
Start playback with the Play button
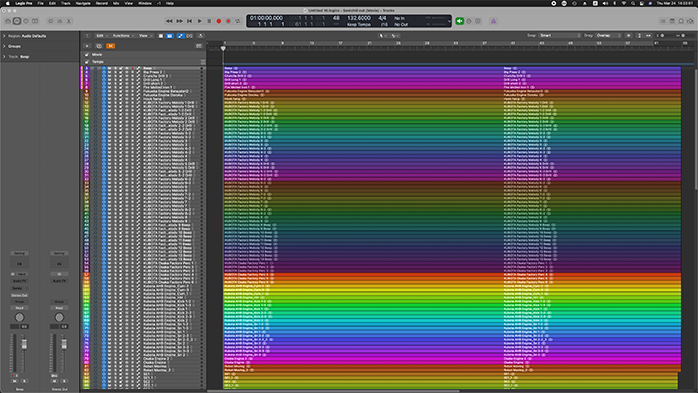(199, 21)
